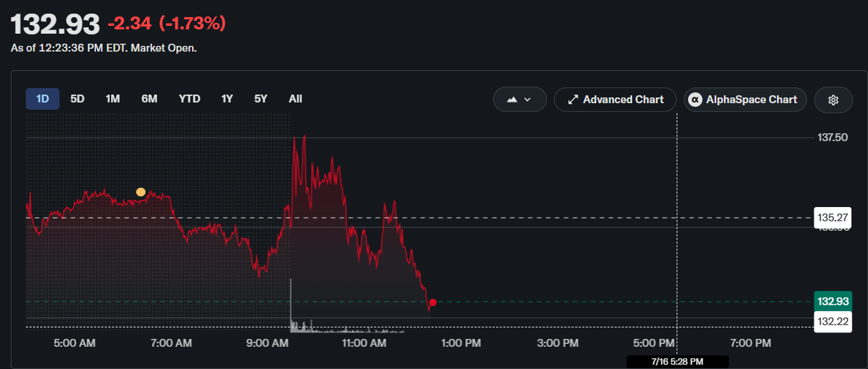Open the AlphaSpace Chart
The height and width of the screenshot is (369, 868).
coord(745,100)
